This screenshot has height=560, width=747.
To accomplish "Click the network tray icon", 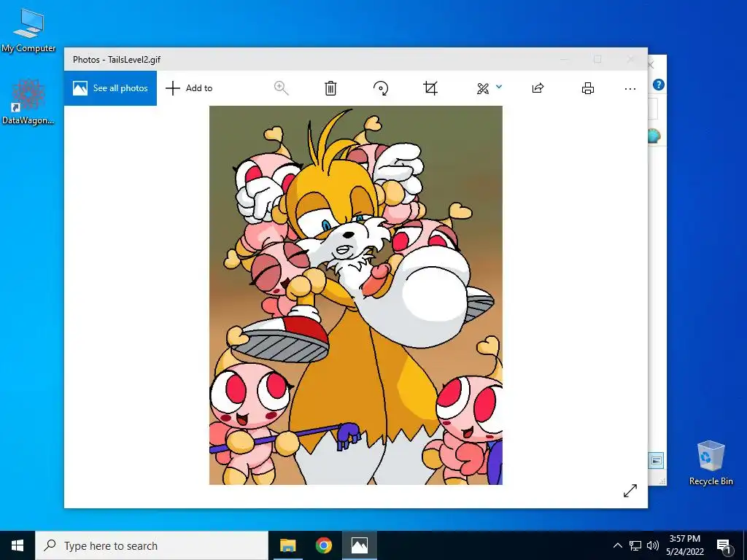I will [x=635, y=545].
